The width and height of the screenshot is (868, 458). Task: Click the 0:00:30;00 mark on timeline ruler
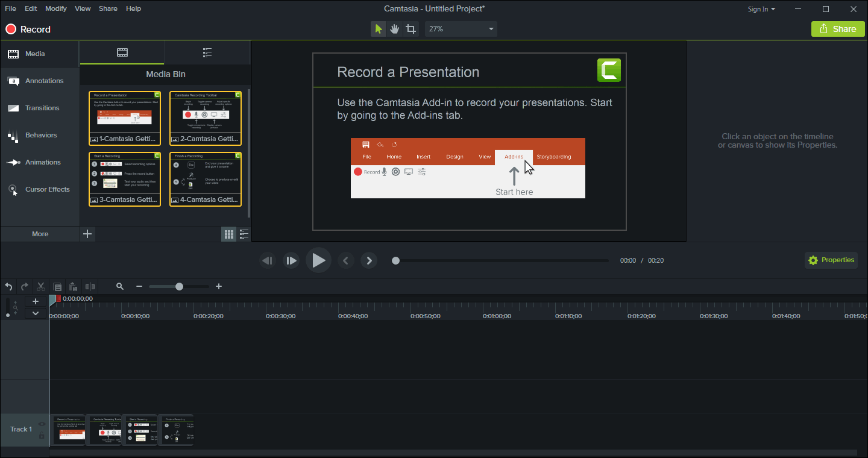coord(281,316)
